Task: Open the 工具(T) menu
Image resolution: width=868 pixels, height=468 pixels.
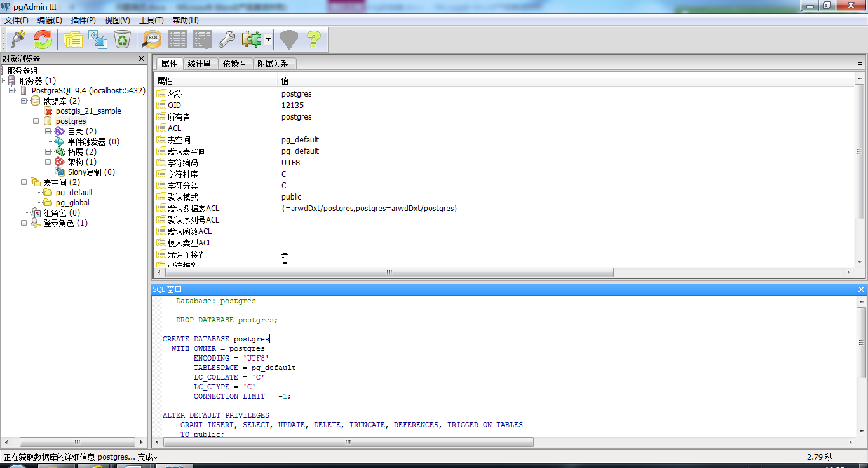Action: [151, 20]
